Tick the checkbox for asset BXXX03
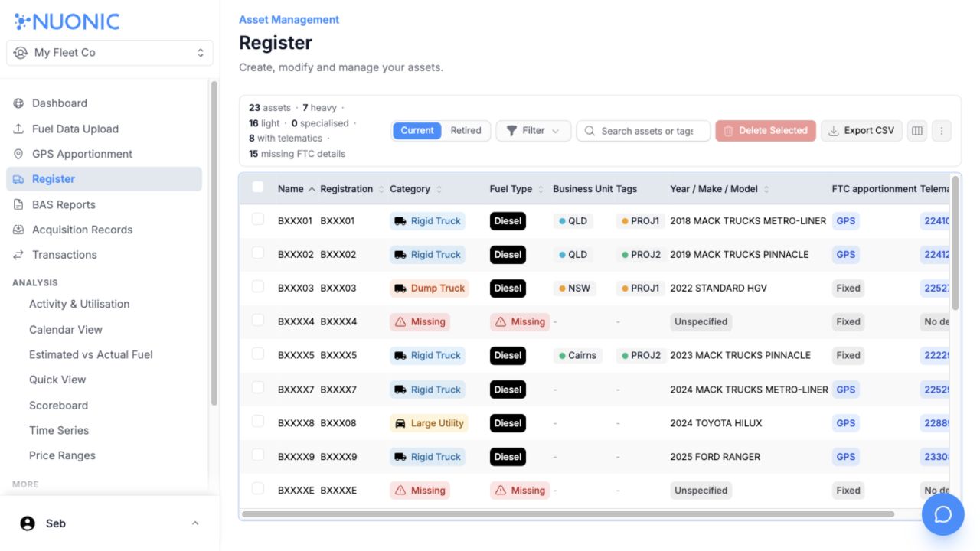The width and height of the screenshot is (980, 551). (258, 286)
